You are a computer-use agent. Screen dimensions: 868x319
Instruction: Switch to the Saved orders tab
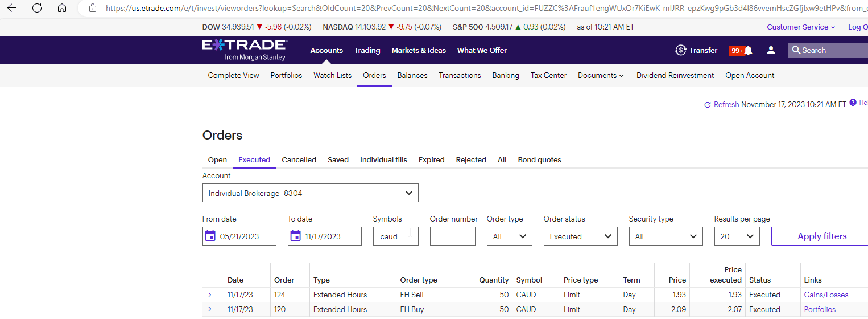[x=338, y=159]
